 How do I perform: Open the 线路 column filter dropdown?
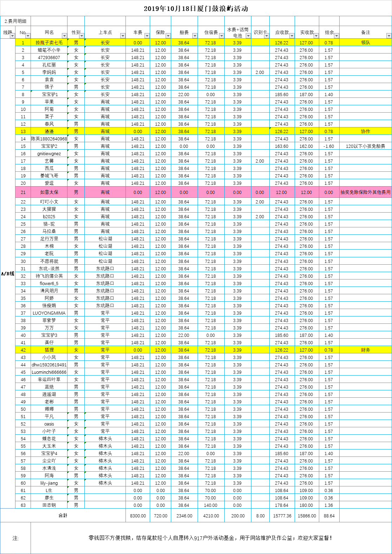click(12, 36)
